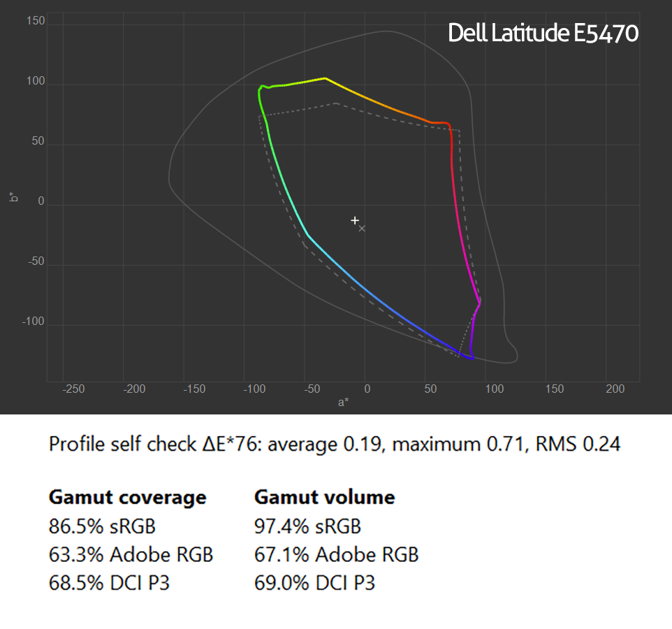Click the "0" tick on the a* axis
The image size is (672, 629).
tap(367, 389)
